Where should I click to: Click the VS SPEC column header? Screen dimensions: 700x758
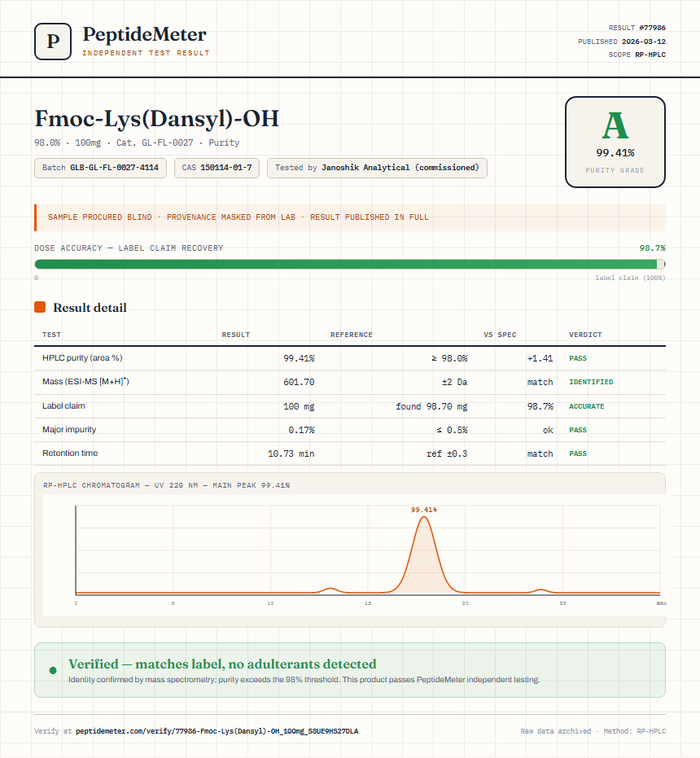click(x=500, y=335)
